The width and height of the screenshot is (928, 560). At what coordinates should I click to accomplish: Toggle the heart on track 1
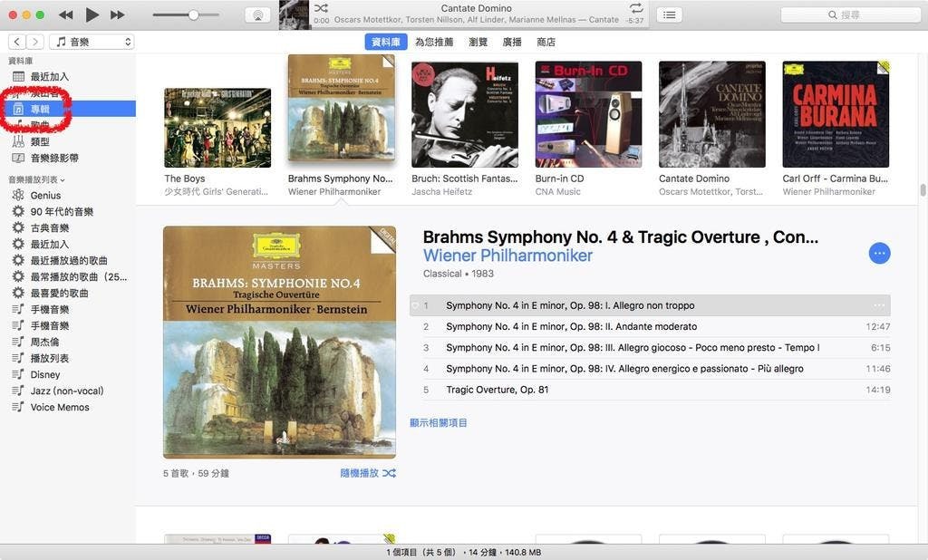coord(415,305)
